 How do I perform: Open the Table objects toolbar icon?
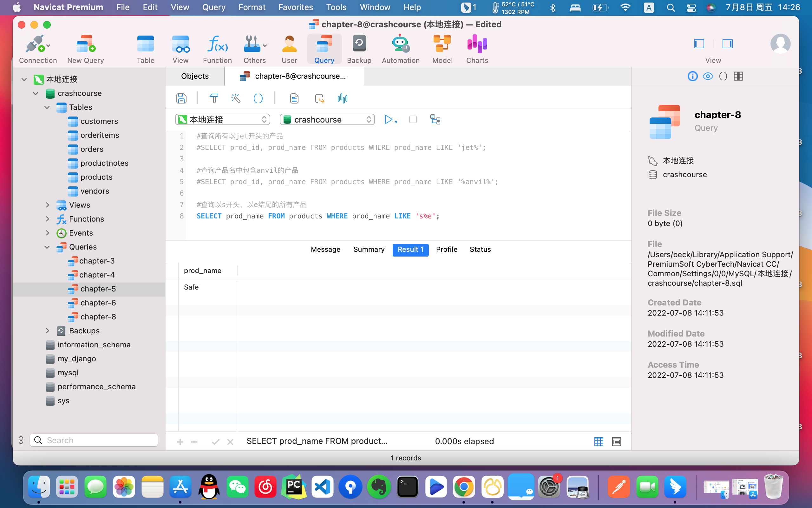[145, 49]
